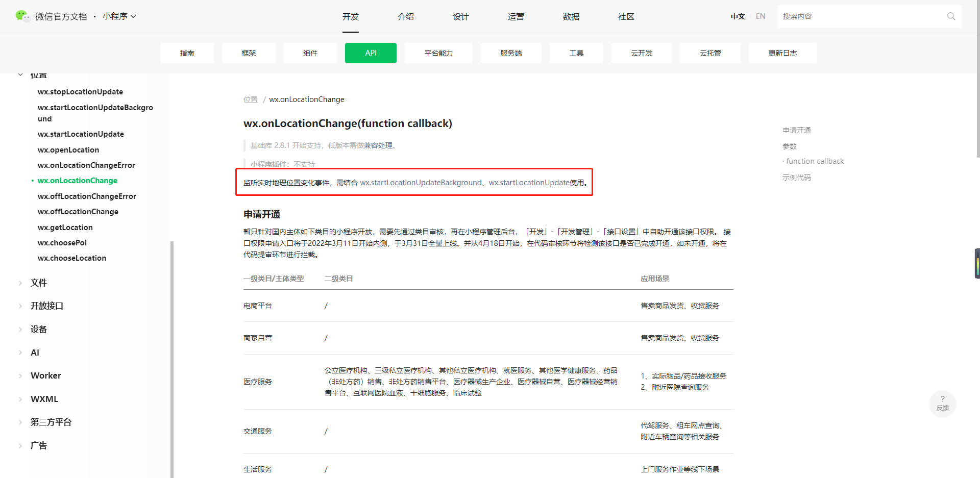This screenshot has width=980, height=478.
Task: Jump to 参数 in page outline
Action: coord(790,146)
